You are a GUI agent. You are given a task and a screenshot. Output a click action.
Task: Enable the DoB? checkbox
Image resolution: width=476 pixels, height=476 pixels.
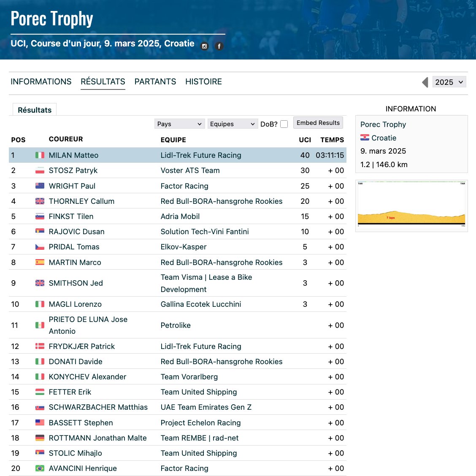click(284, 124)
